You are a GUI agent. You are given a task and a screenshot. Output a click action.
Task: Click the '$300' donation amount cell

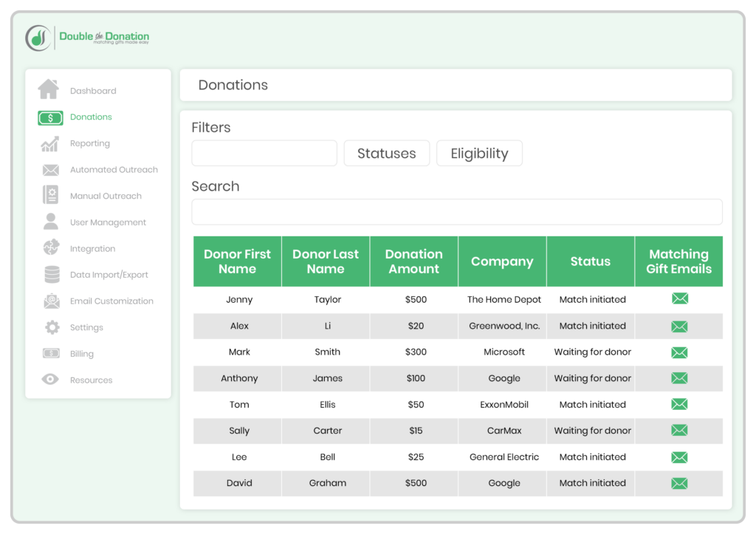point(416,352)
